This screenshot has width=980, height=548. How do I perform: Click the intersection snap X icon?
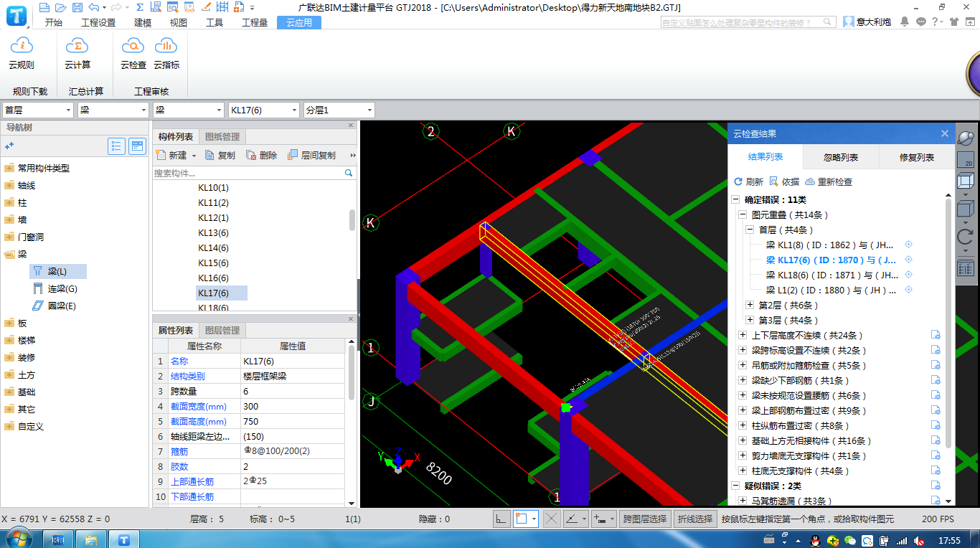point(552,519)
